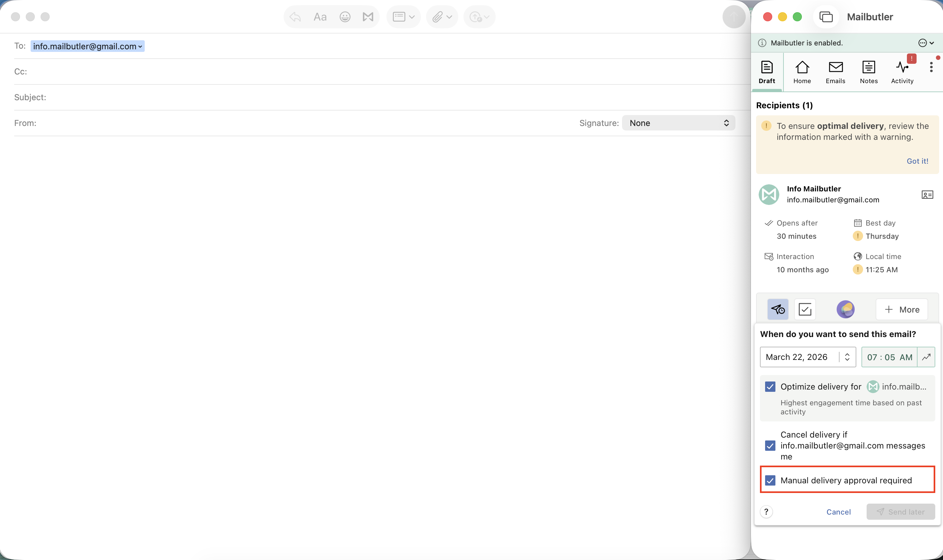This screenshot has width=943, height=560.
Task: Click the info icon beside Mailbutler is enabled
Action: pos(762,43)
